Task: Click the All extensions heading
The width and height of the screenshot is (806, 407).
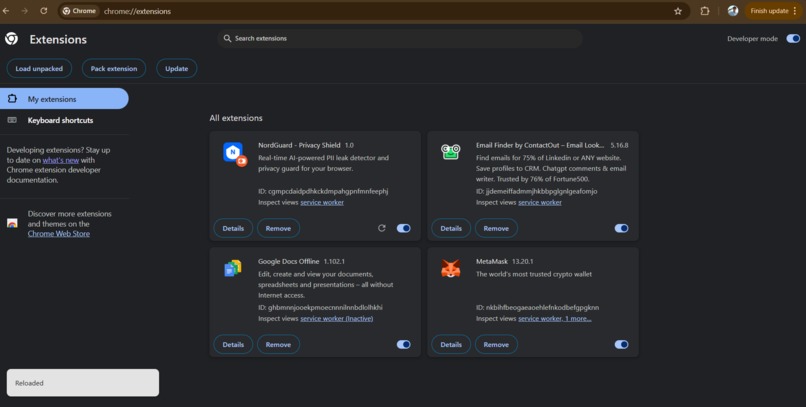Action: [236, 118]
